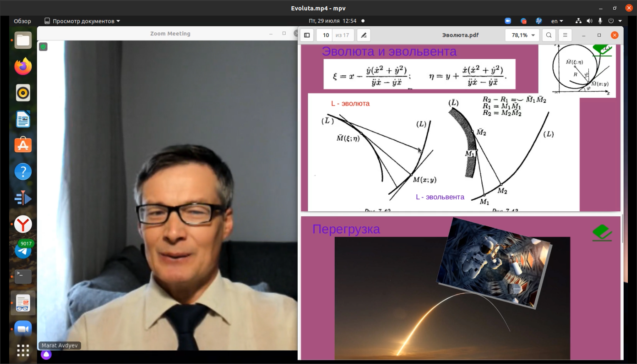
Task: Click the network icon in top panel
Action: coord(578,21)
